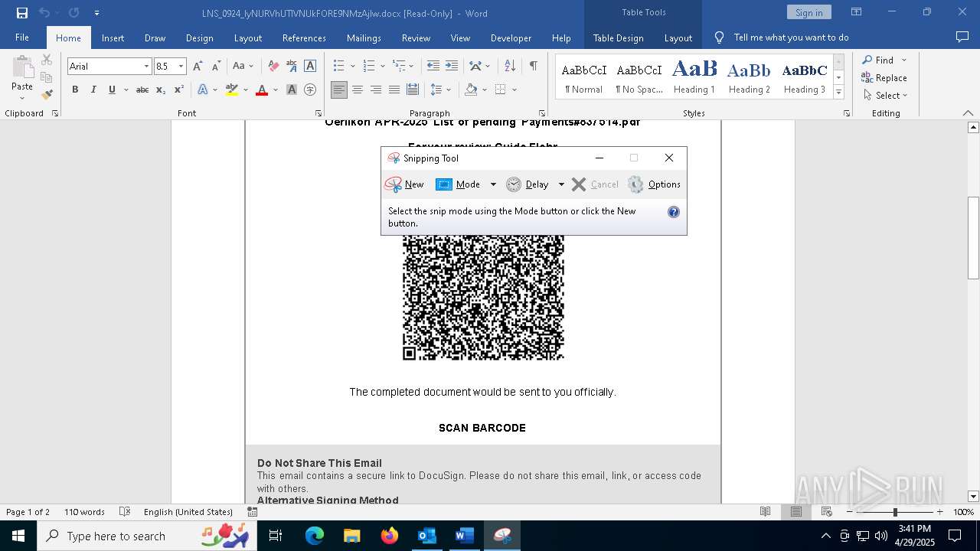This screenshot has height=551, width=980.
Task: Click Grow Font icon
Action: point(198,67)
